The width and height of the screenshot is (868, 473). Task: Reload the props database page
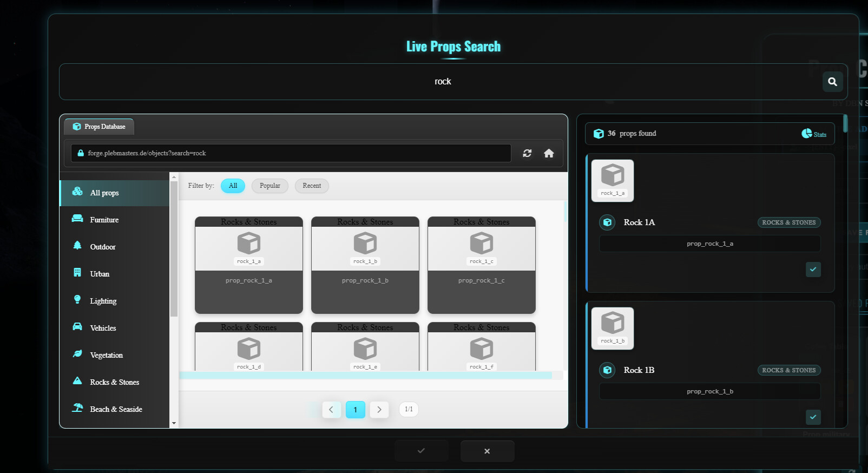pos(527,153)
